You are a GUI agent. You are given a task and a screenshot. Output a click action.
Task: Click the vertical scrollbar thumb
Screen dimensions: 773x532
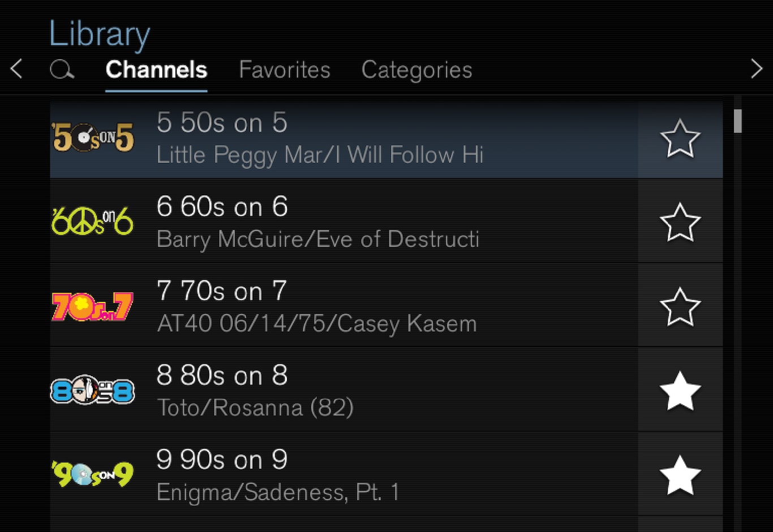point(737,121)
